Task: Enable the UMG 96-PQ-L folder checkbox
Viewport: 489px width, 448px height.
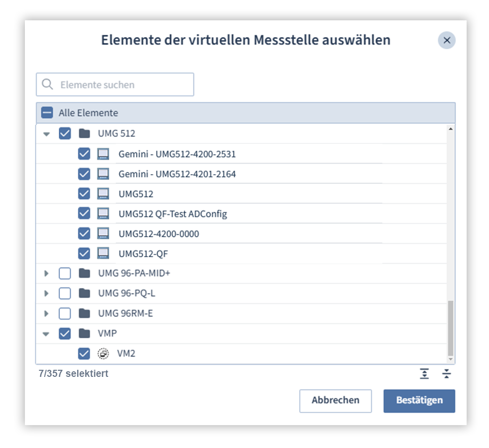Action: pos(65,294)
